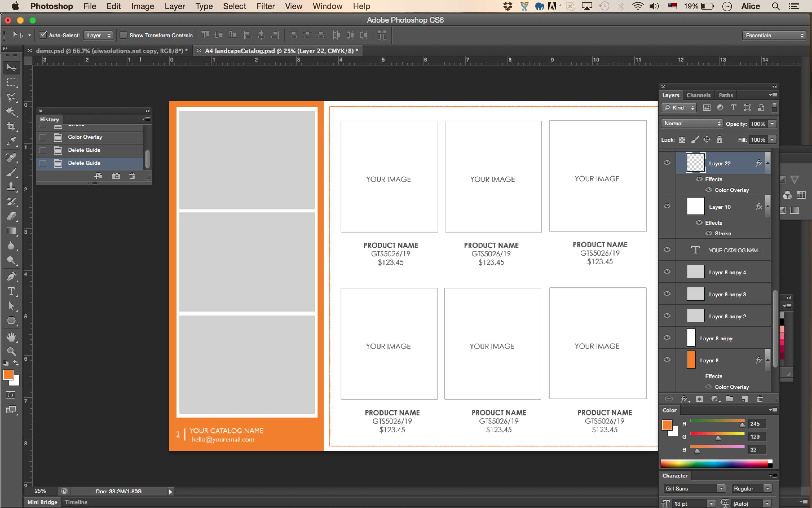The width and height of the screenshot is (812, 508).
Task: Open the Opacity slider dropdown arrow
Action: click(x=772, y=124)
